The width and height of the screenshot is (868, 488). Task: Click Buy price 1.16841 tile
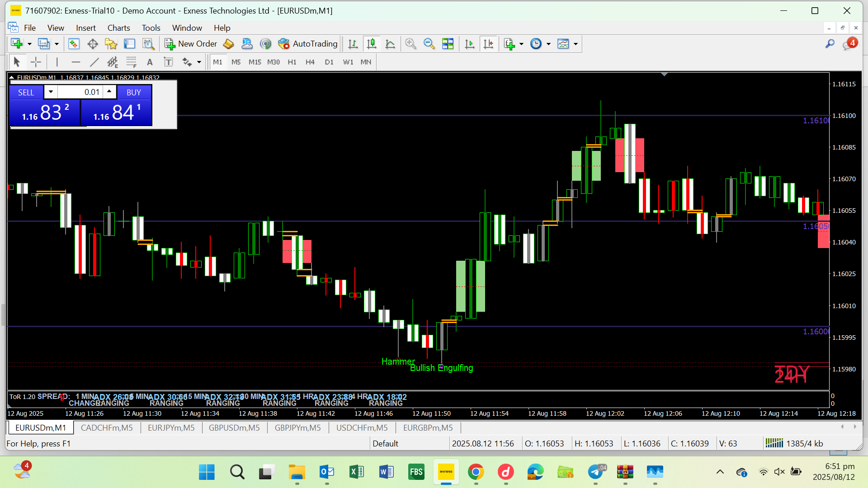[117, 113]
